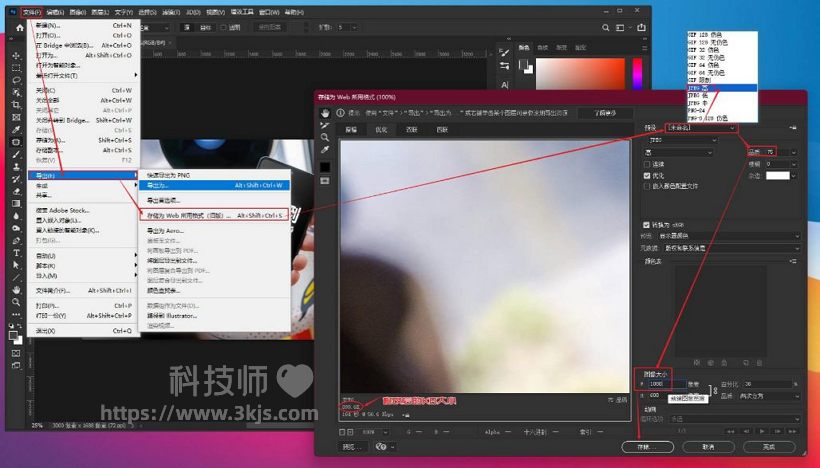Select the Path Selection arrow tool
The height and width of the screenshot is (468, 820).
pyautogui.click(x=16, y=265)
